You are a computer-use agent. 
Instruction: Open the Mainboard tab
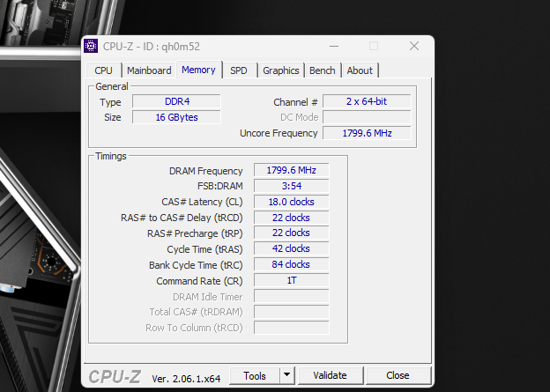[149, 70]
